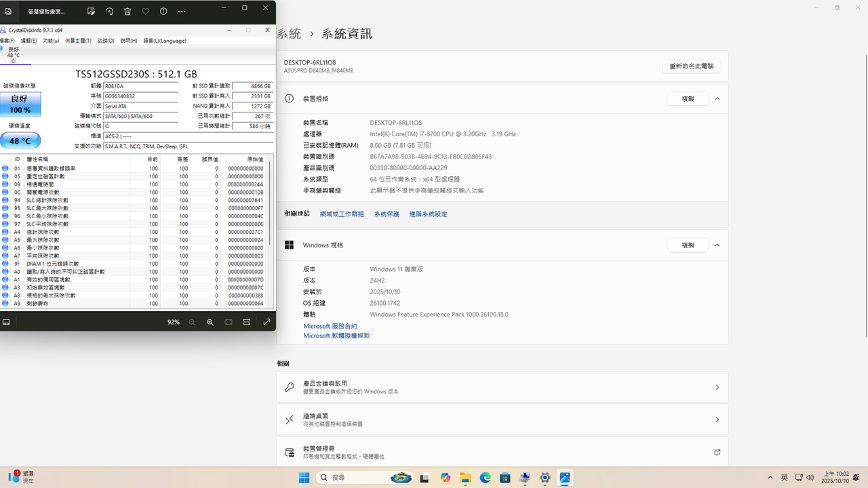
Task: Click the Photos gallery icon at the window's top-left
Action: point(8,12)
